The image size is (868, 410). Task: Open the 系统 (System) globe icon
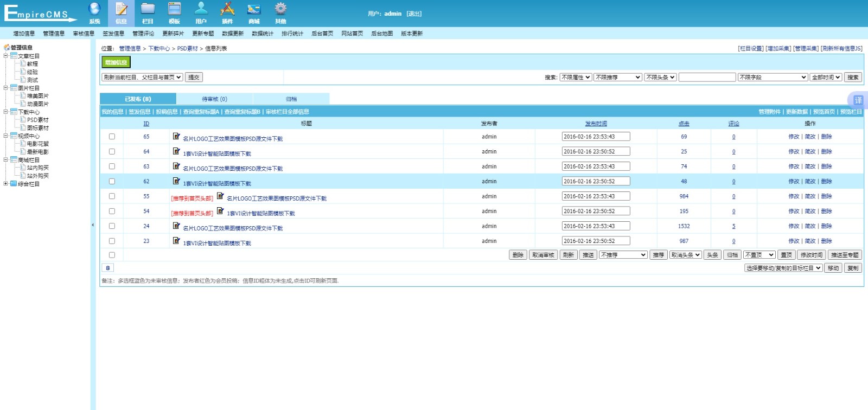pos(94,9)
